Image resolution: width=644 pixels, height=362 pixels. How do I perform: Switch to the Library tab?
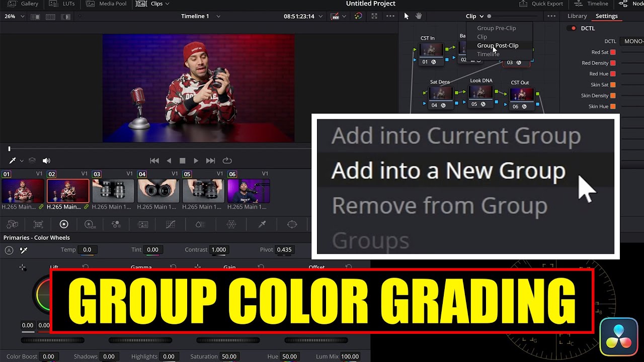point(577,16)
